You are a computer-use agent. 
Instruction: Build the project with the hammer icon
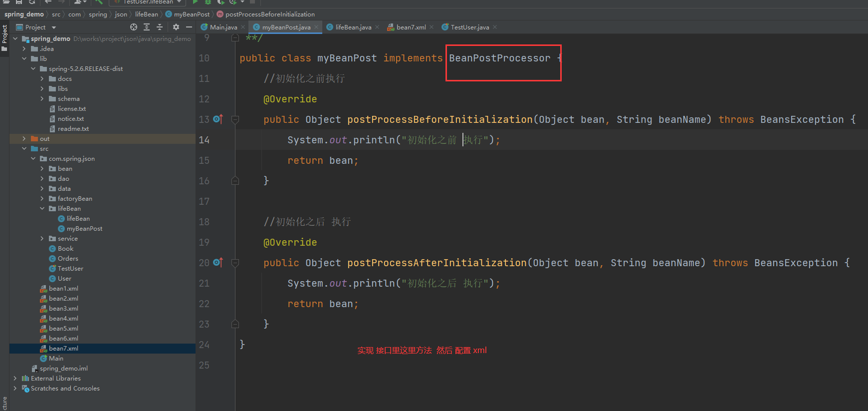[x=99, y=2]
